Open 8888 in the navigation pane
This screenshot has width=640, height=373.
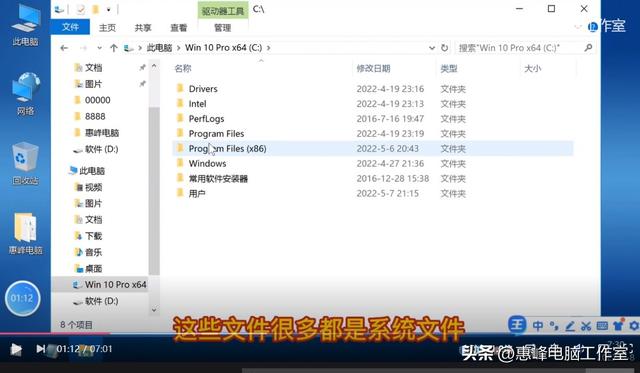95,116
